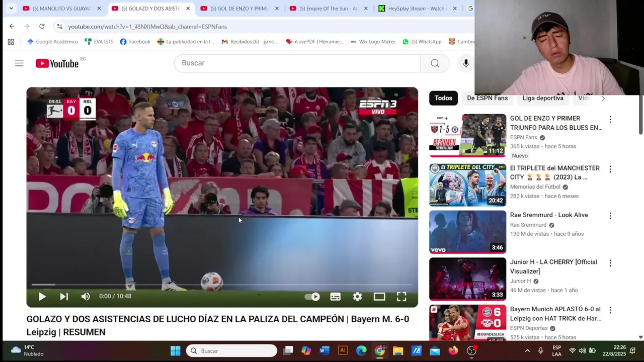View site information icon in address bar
The height and width of the screenshot is (362, 644).
pos(59,26)
